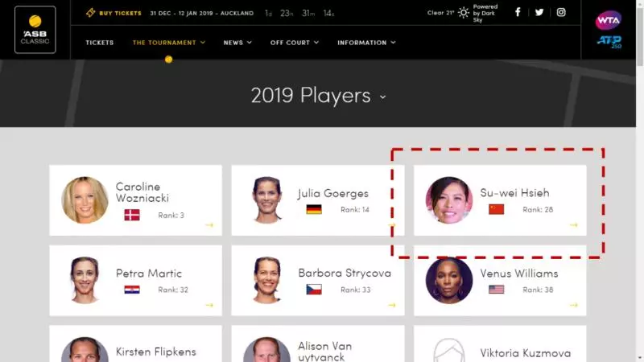Click the 'Clear 21°' weather text
Viewport: 644px width, 362px height.
coord(440,13)
